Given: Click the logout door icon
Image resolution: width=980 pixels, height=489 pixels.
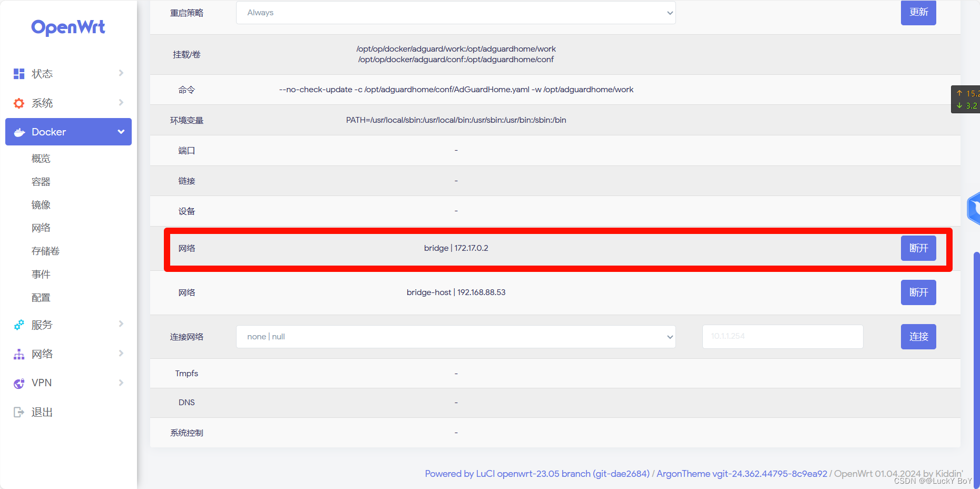Looking at the screenshot, I should (x=19, y=412).
